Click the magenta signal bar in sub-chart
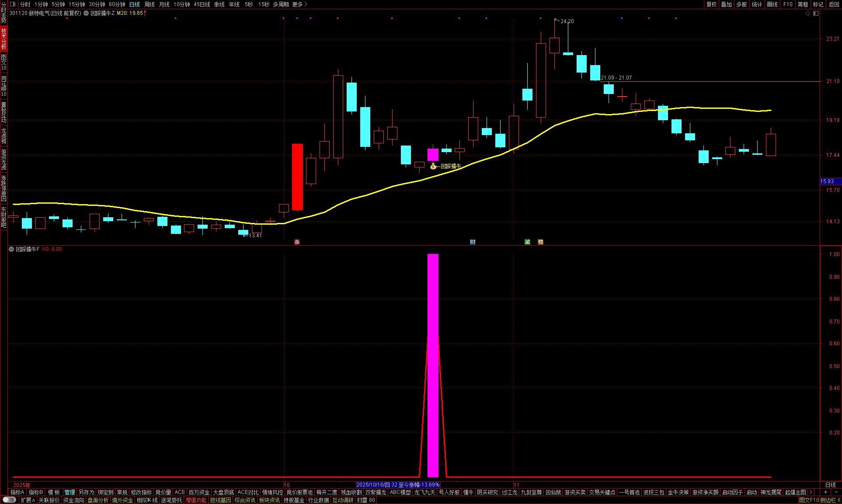The width and height of the screenshot is (842, 504). [433, 365]
